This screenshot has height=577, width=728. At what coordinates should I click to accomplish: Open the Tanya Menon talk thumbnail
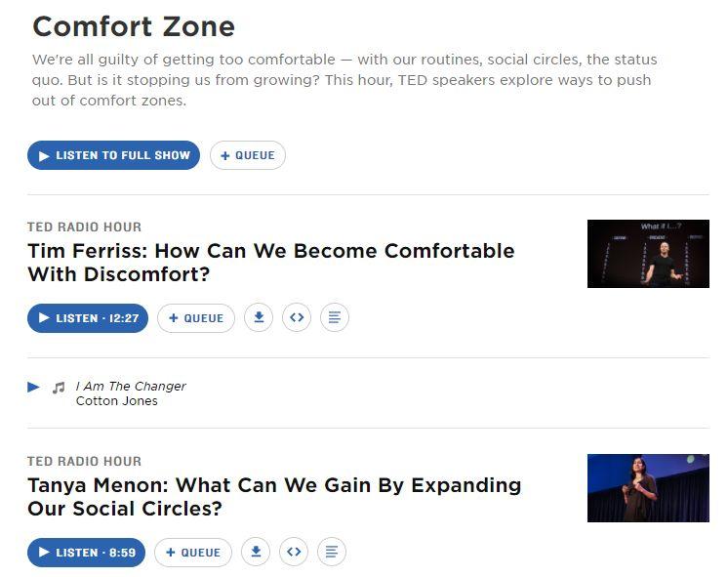pos(648,488)
